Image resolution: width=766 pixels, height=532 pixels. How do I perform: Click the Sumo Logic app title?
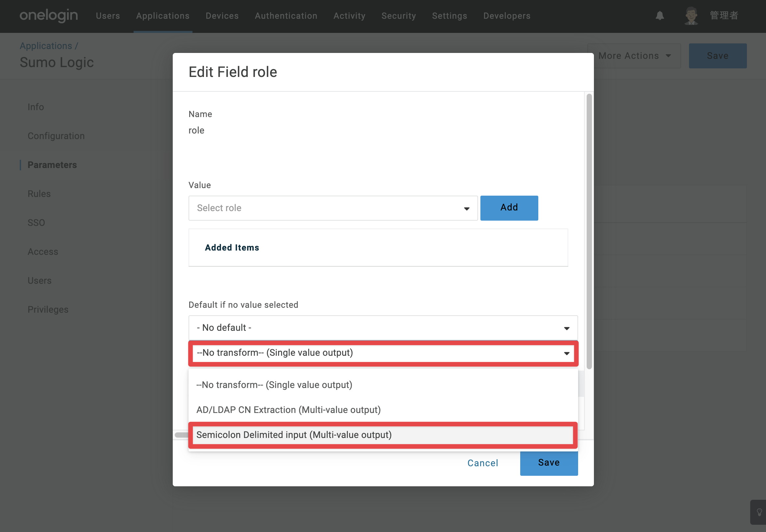(x=57, y=62)
